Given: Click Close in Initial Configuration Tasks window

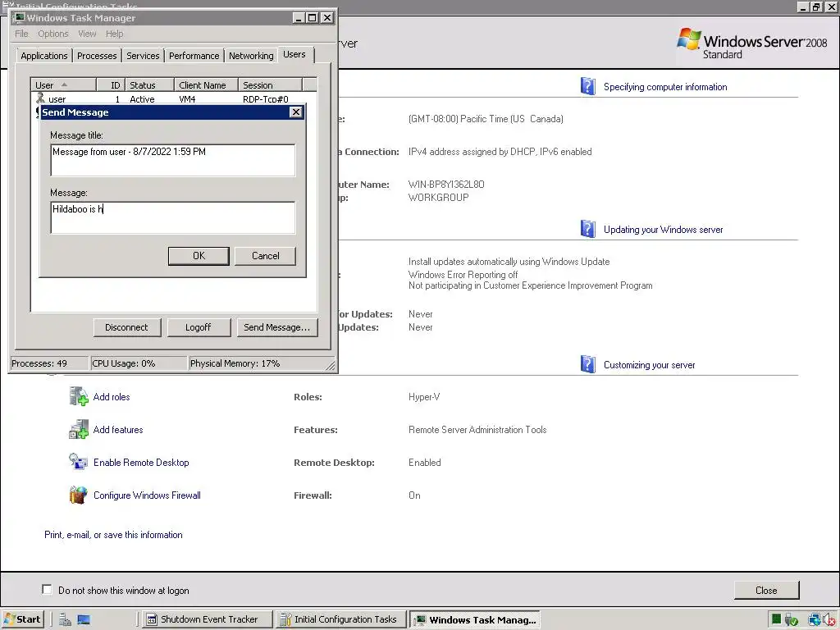Looking at the screenshot, I should point(766,591).
